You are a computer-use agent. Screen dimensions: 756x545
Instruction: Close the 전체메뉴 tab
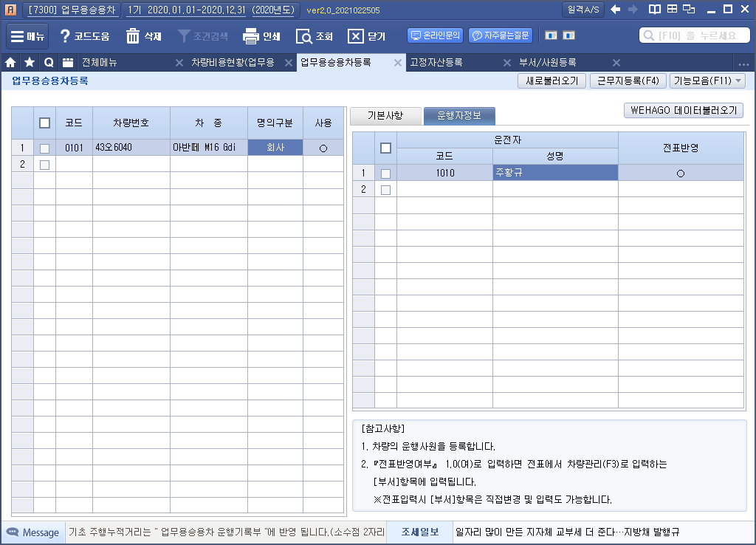tap(179, 63)
